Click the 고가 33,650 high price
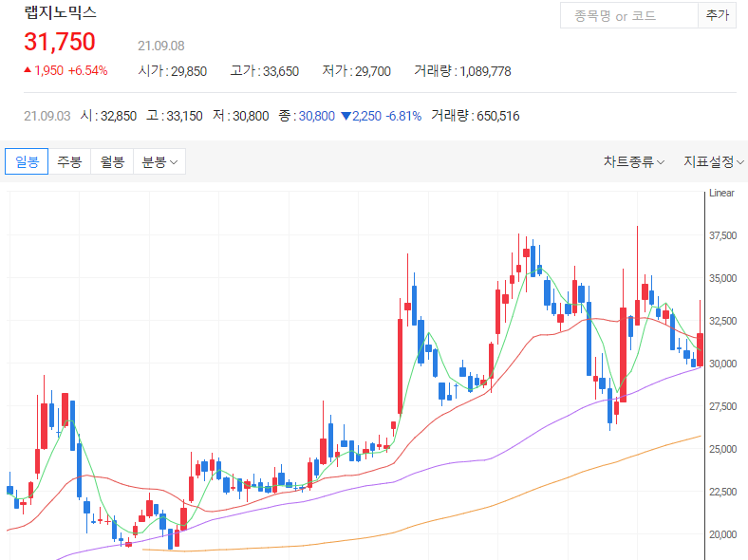 (x=264, y=71)
